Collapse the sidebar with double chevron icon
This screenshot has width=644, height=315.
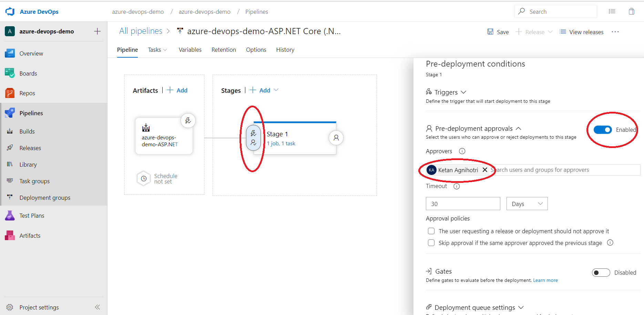point(98,307)
